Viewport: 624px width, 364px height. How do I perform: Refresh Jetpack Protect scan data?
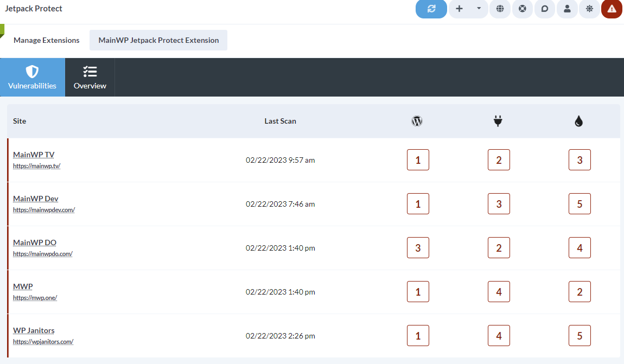tap(431, 9)
